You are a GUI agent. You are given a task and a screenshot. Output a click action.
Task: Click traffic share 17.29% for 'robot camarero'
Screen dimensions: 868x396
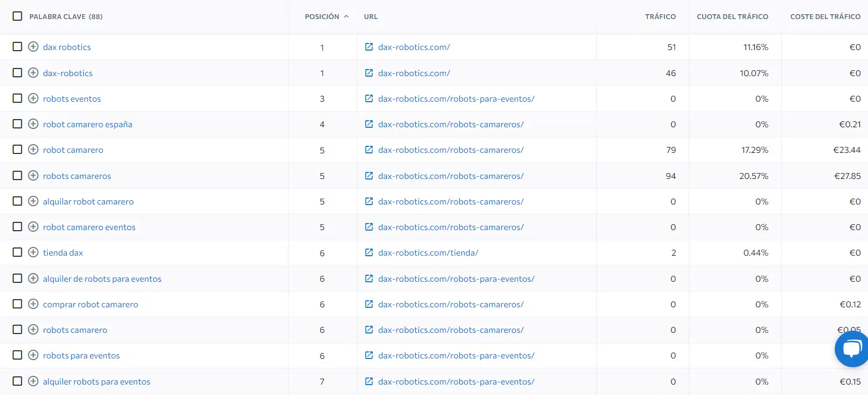[x=755, y=150]
